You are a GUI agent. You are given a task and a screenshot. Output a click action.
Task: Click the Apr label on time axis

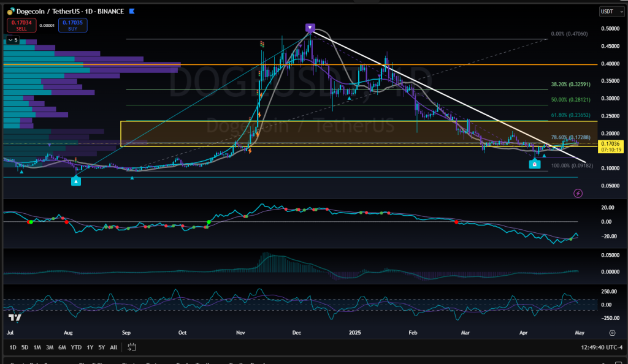(524, 333)
